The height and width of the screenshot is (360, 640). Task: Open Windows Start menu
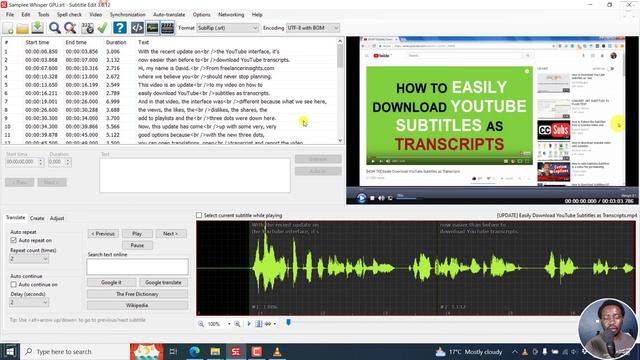point(10,351)
